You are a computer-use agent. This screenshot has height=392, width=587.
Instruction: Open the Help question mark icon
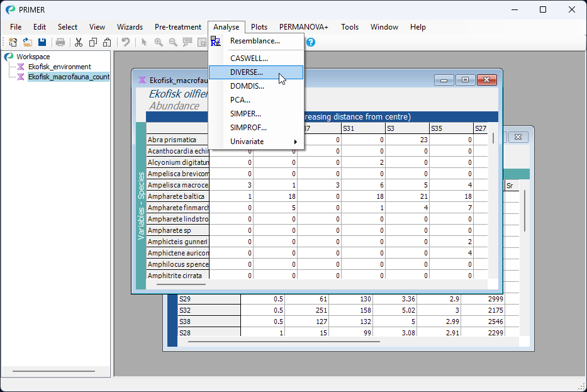pos(311,42)
